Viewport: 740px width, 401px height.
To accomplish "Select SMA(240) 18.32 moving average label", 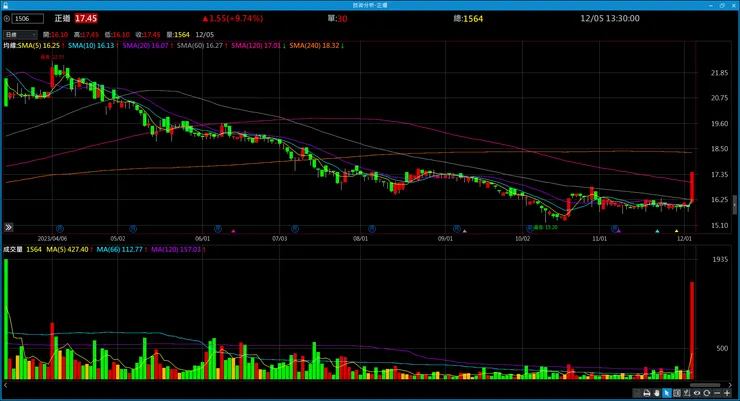I will [x=314, y=46].
